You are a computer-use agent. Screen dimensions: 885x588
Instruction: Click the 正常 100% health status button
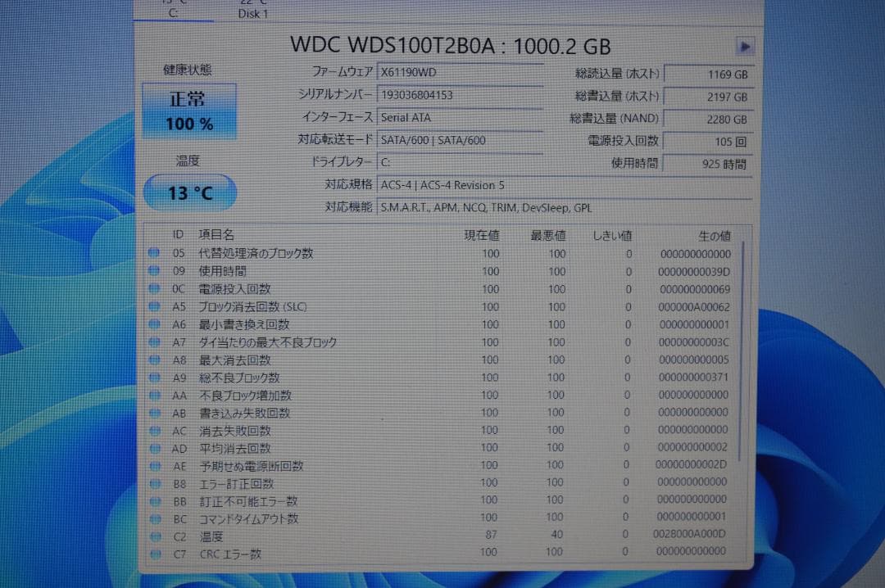[188, 109]
